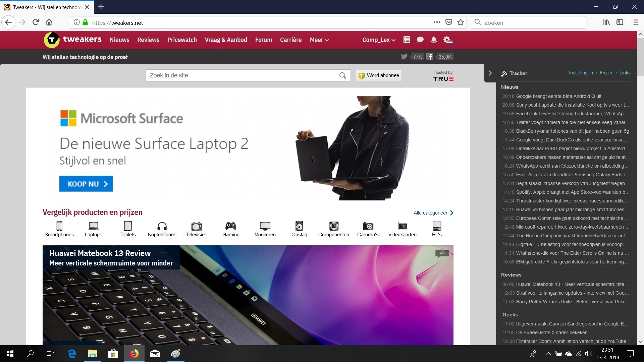The image size is (644, 362).
Task: Open Camera's category icon
Action: click(368, 226)
